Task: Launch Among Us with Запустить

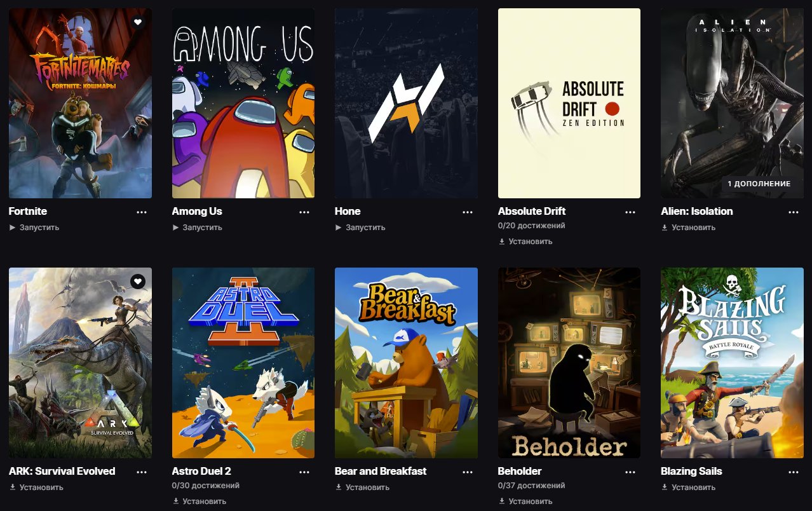Action: (x=197, y=228)
